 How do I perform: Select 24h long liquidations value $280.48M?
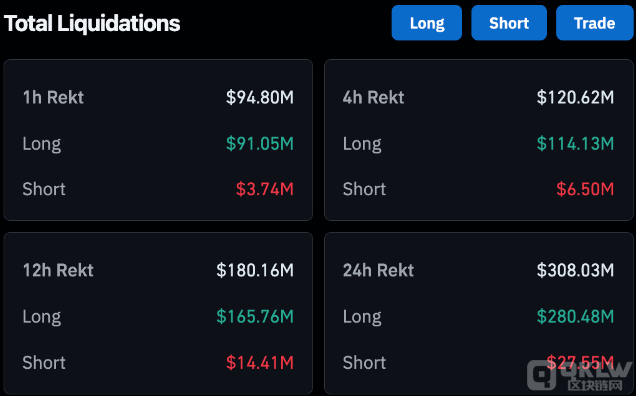coord(575,316)
